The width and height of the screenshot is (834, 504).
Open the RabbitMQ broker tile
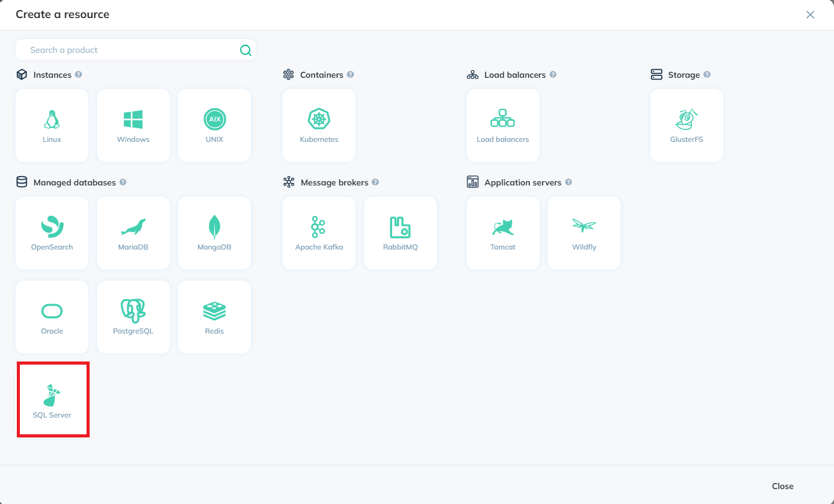[x=400, y=233]
